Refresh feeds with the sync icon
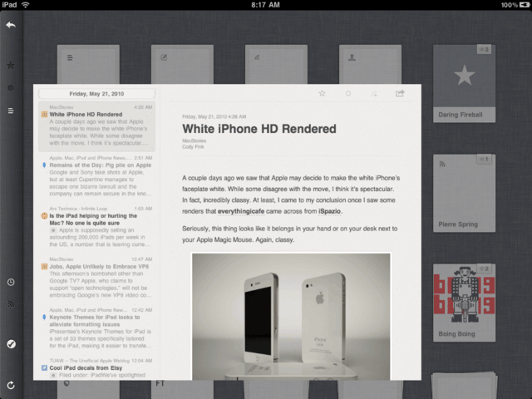 click(11, 385)
